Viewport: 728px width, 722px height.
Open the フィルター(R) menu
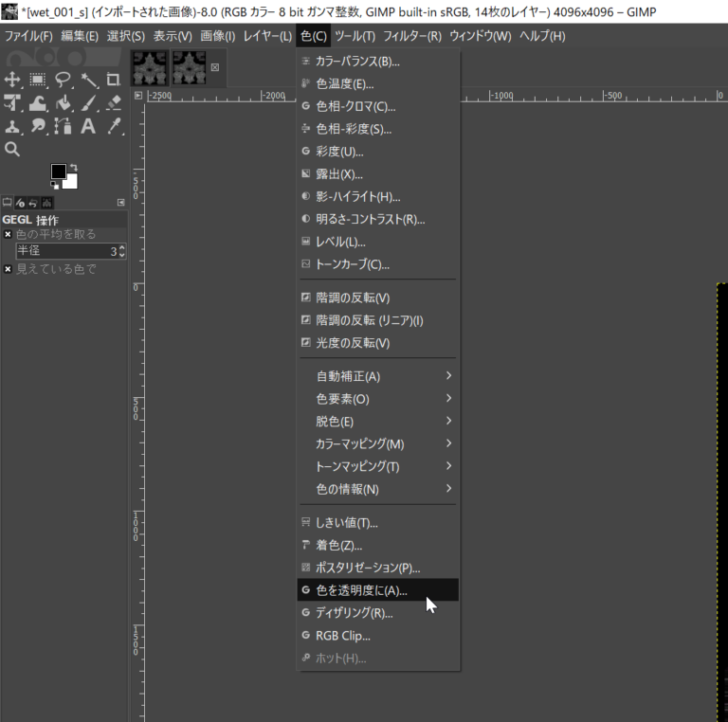coord(412,36)
